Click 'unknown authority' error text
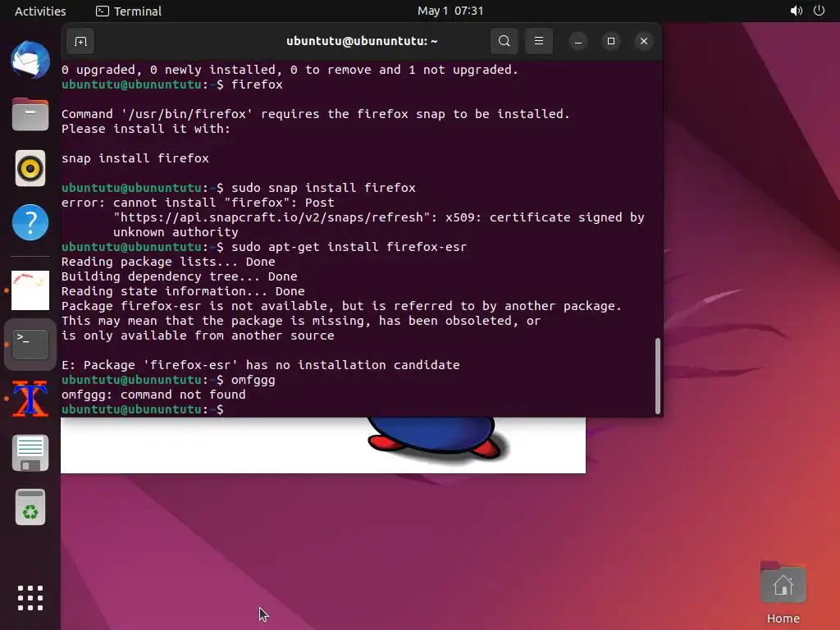This screenshot has height=630, width=840. [176, 232]
